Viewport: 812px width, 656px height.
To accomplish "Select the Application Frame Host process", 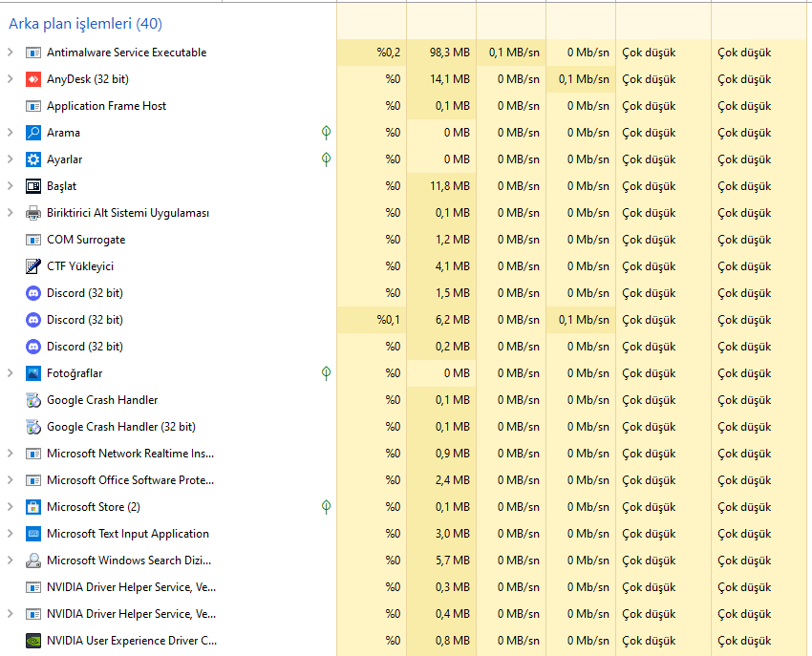I will (106, 106).
